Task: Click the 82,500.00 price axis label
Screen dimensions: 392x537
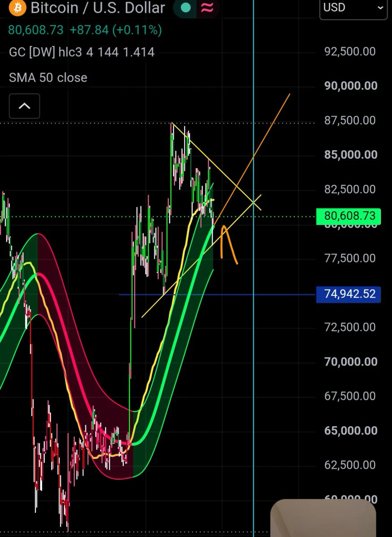Action: pos(350,189)
